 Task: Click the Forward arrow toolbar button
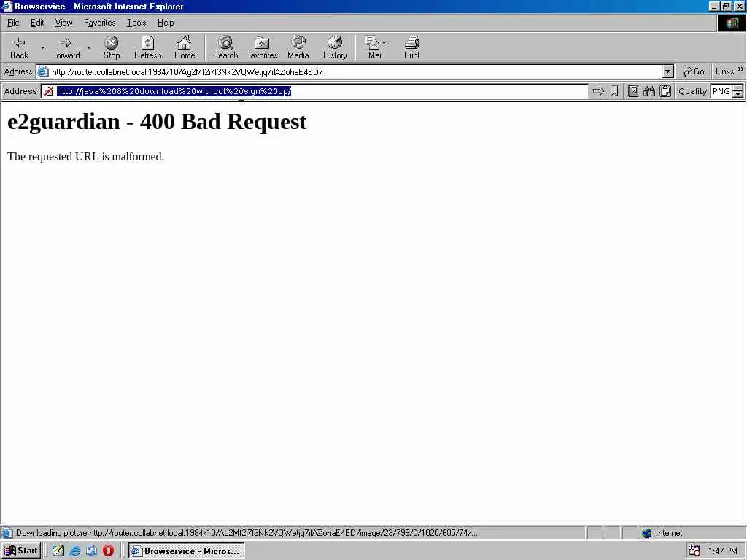pos(66,47)
